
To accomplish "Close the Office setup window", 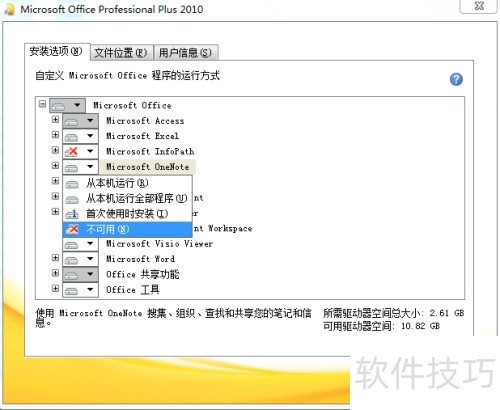I will click(x=479, y=6).
